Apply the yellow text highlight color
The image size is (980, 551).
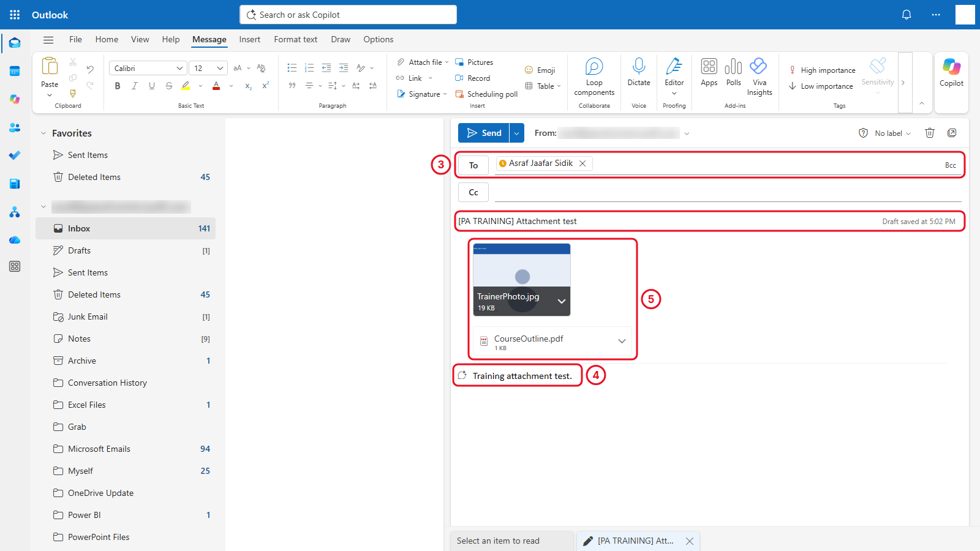click(186, 86)
